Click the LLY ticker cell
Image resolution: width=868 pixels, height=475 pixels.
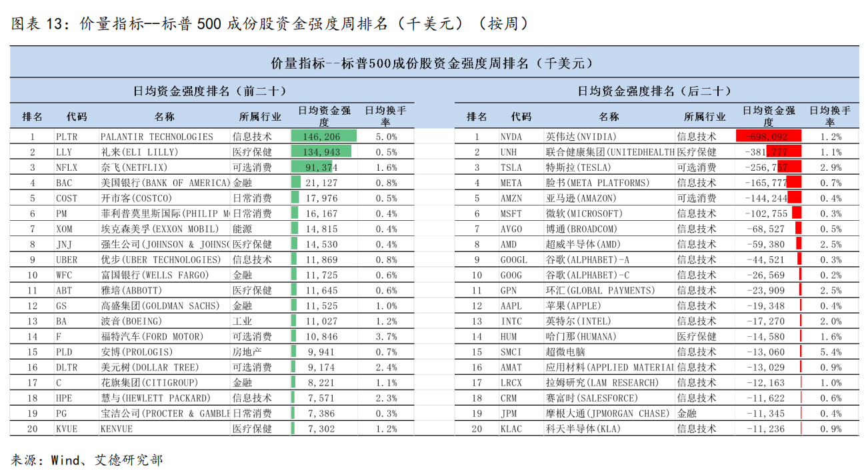(x=65, y=152)
